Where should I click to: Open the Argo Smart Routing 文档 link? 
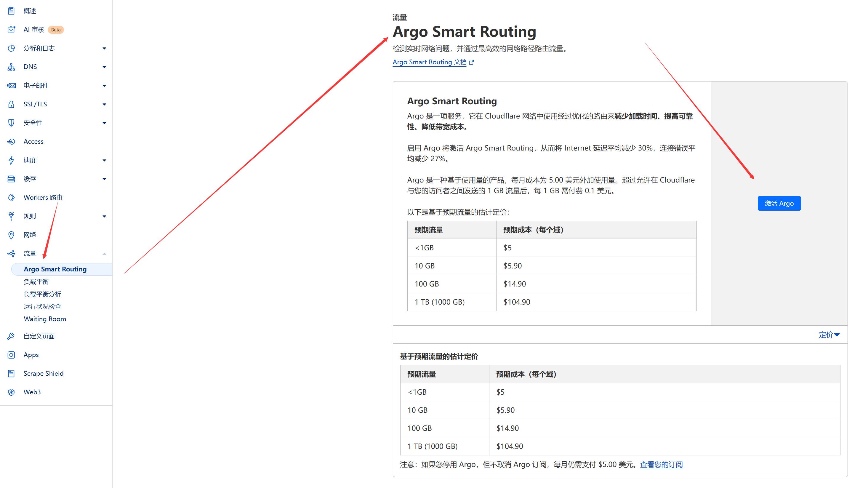429,62
